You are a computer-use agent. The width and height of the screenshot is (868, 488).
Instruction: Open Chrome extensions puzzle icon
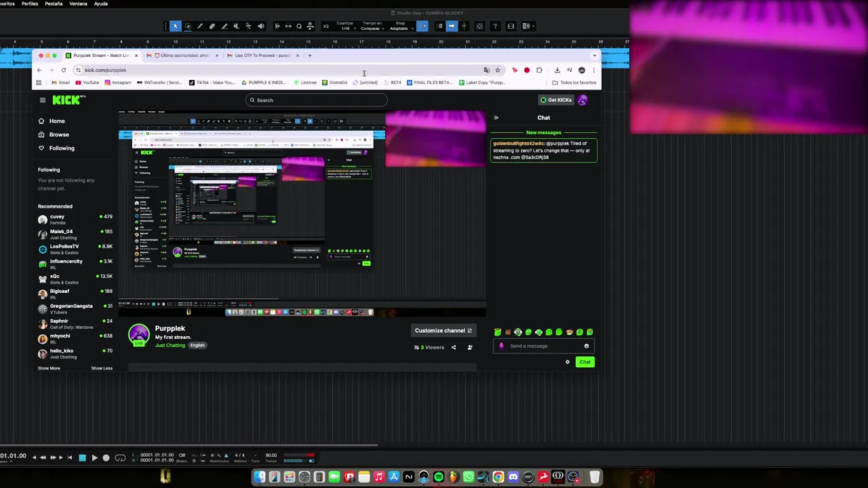pyautogui.click(x=539, y=70)
